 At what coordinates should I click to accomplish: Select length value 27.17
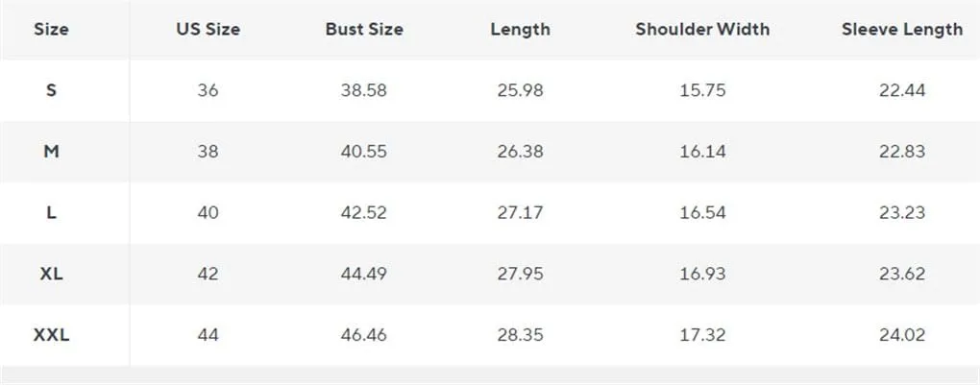pos(520,212)
